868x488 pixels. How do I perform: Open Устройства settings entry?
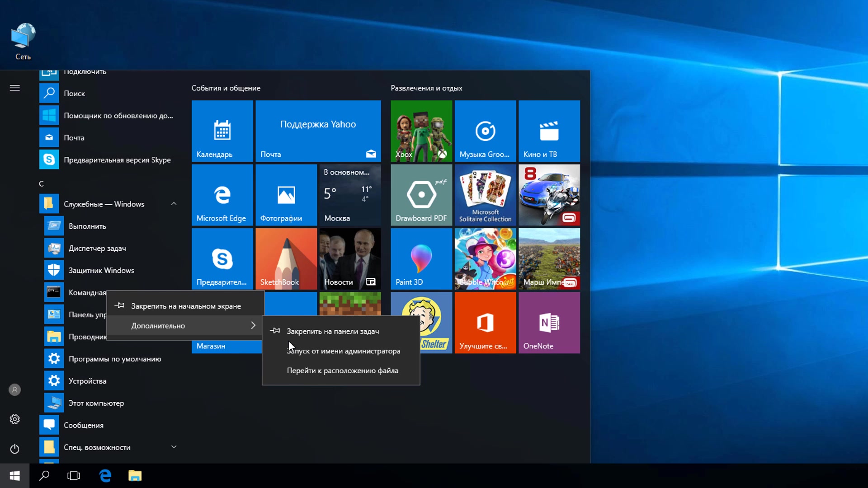[x=111, y=381]
